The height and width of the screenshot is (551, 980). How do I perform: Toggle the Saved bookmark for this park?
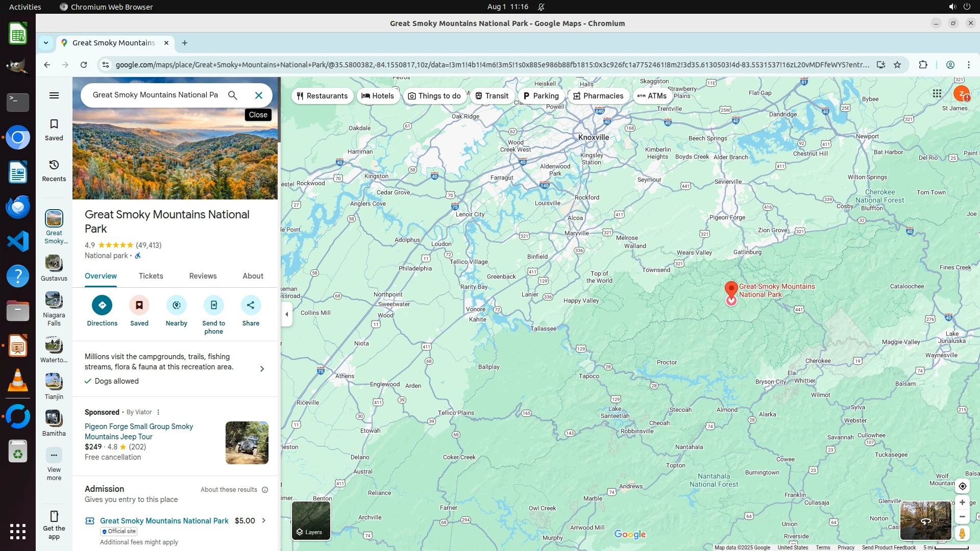coord(139,305)
